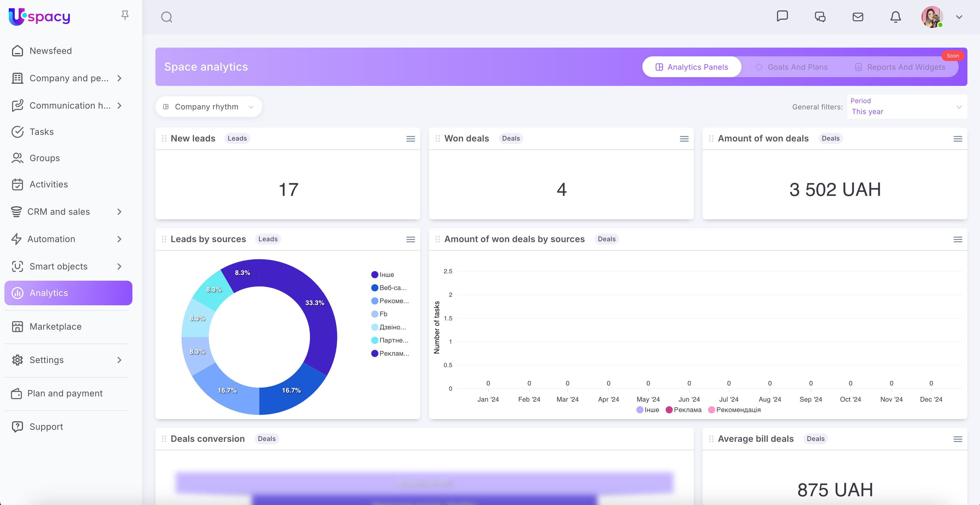
Task: Switch to Goals And Plans tab
Action: tap(792, 67)
